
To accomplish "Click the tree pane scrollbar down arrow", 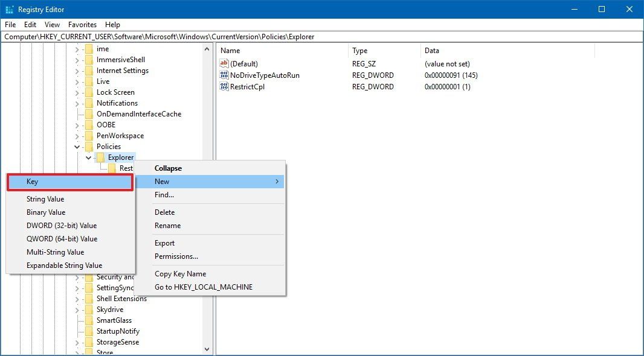I will point(207,349).
